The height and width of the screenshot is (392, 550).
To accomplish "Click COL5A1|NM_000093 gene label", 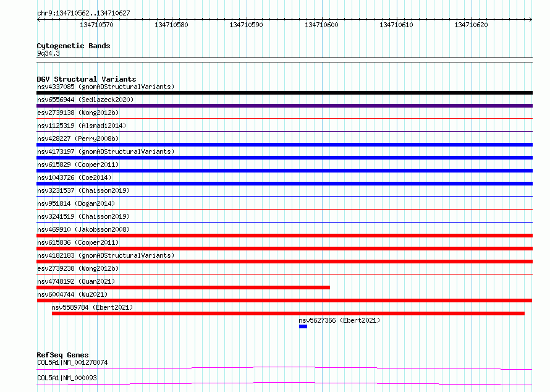I will (67, 378).
